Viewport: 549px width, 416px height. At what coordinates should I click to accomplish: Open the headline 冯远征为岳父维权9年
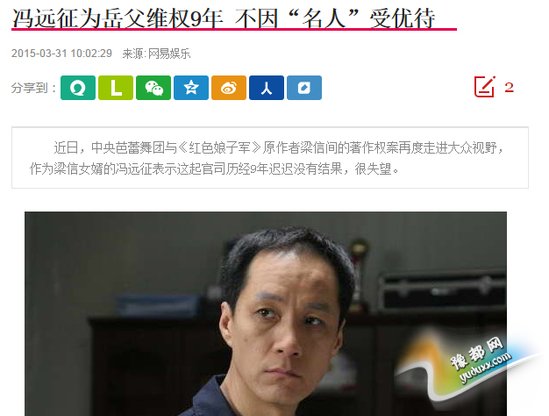[118, 18]
